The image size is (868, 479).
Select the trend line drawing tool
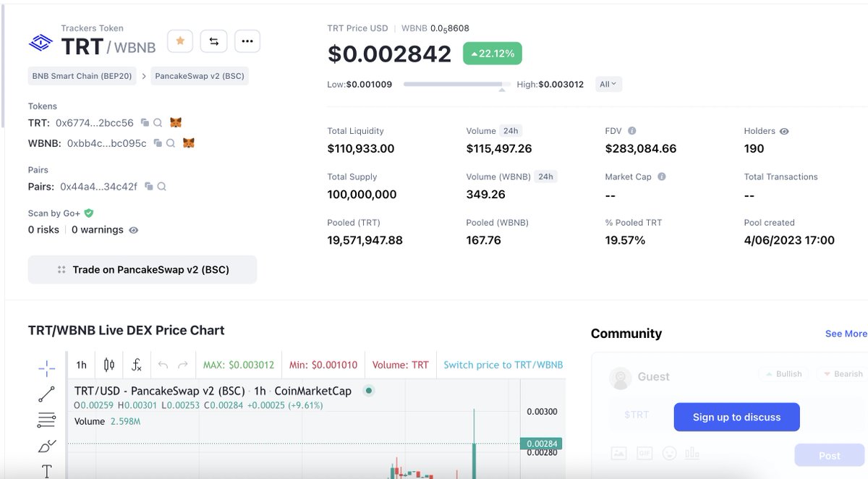pyautogui.click(x=46, y=394)
